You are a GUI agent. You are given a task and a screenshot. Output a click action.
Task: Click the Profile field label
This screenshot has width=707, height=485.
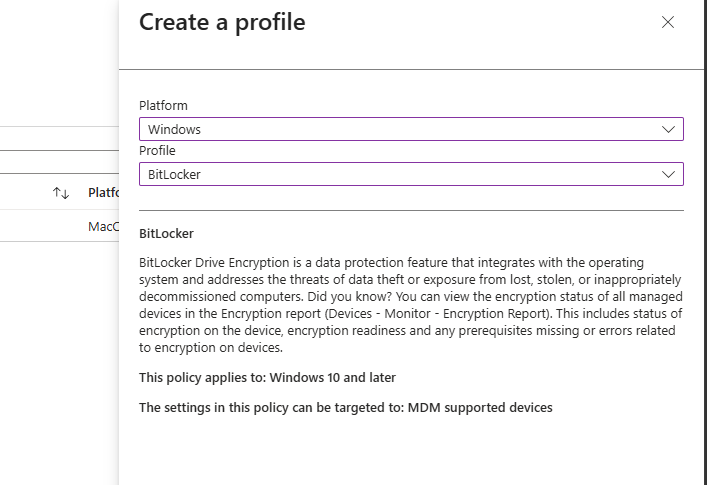157,151
